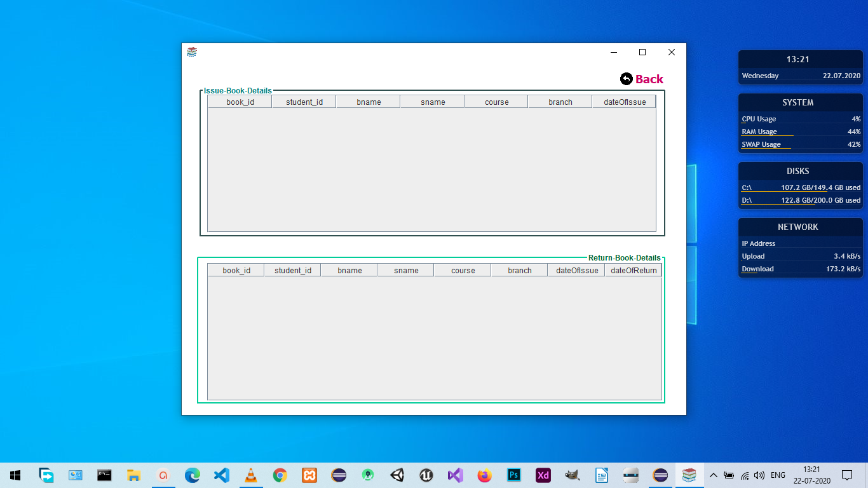Open Visual Studio Code from the taskbar
The width and height of the screenshot is (868, 488).
(x=221, y=475)
